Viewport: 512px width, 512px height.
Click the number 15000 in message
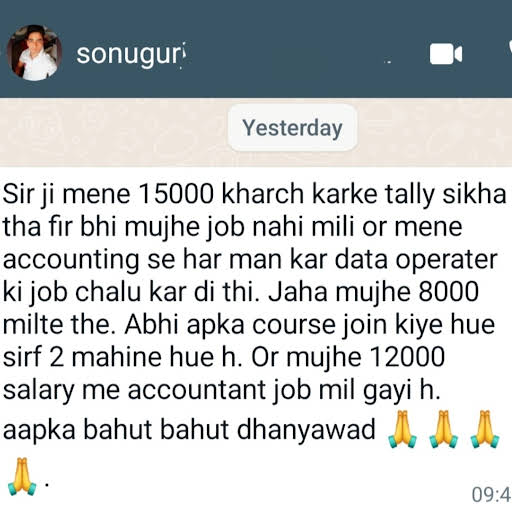tap(176, 194)
